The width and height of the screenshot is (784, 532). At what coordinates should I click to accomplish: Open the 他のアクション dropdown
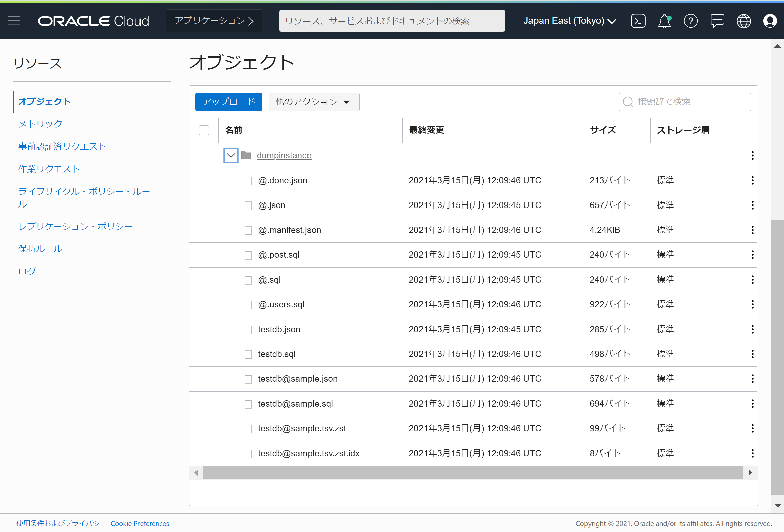click(x=314, y=102)
